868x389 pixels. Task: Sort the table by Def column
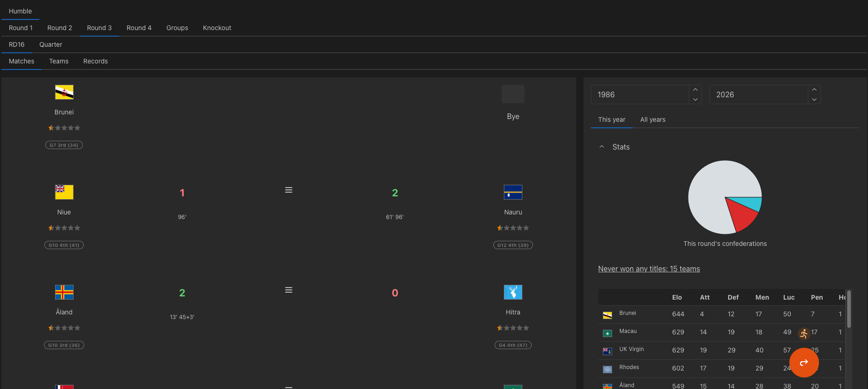pyautogui.click(x=733, y=297)
